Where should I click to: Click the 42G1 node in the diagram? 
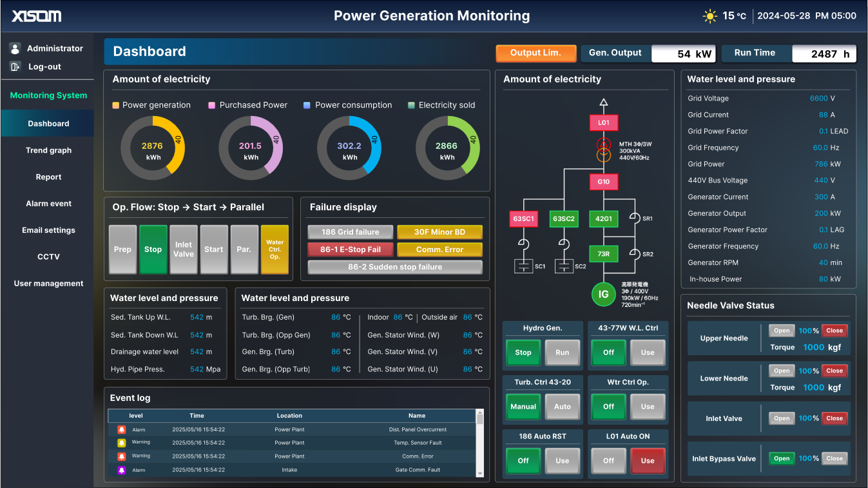point(603,219)
